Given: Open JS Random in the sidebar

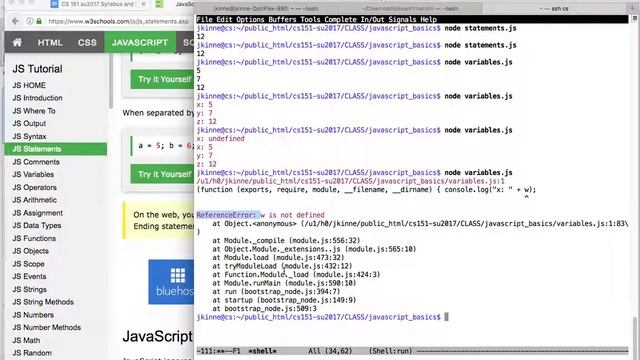Looking at the screenshot, I should 32,353.
